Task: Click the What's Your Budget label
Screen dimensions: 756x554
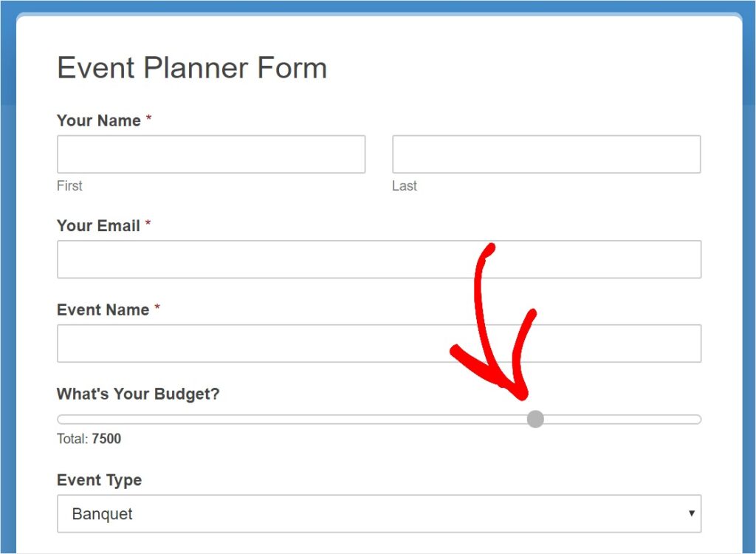Action: pyautogui.click(x=137, y=394)
